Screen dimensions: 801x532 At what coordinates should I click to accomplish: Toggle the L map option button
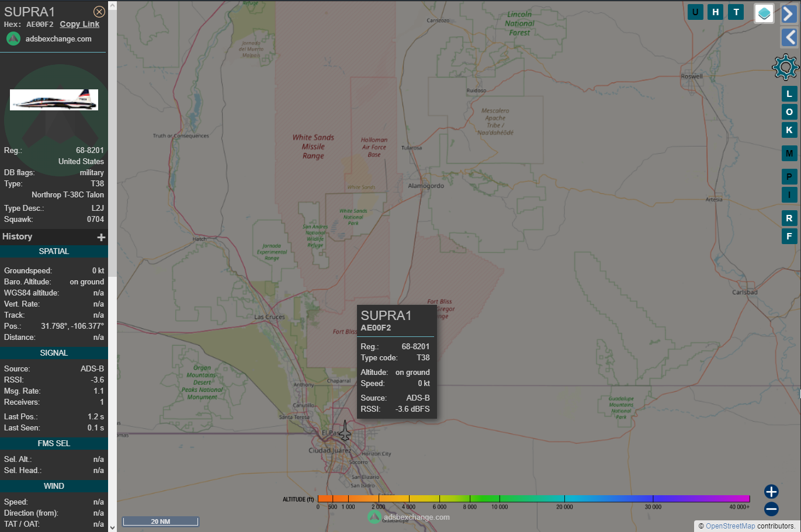[x=789, y=94]
